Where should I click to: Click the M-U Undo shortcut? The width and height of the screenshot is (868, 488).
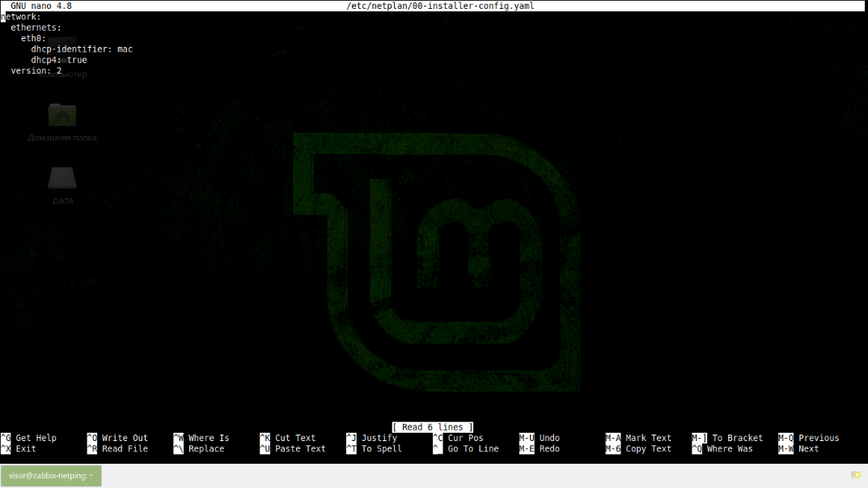(540, 438)
